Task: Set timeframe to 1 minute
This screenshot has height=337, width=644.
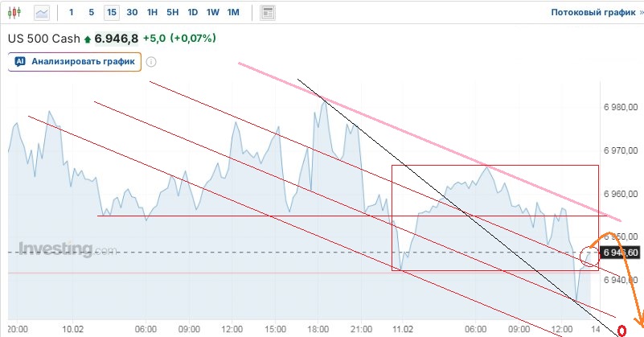Action: tap(72, 13)
